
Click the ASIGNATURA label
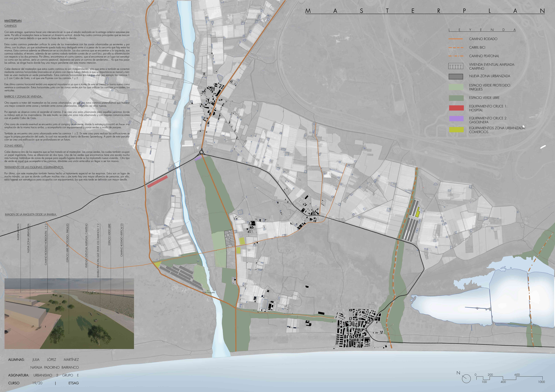pos(19,375)
